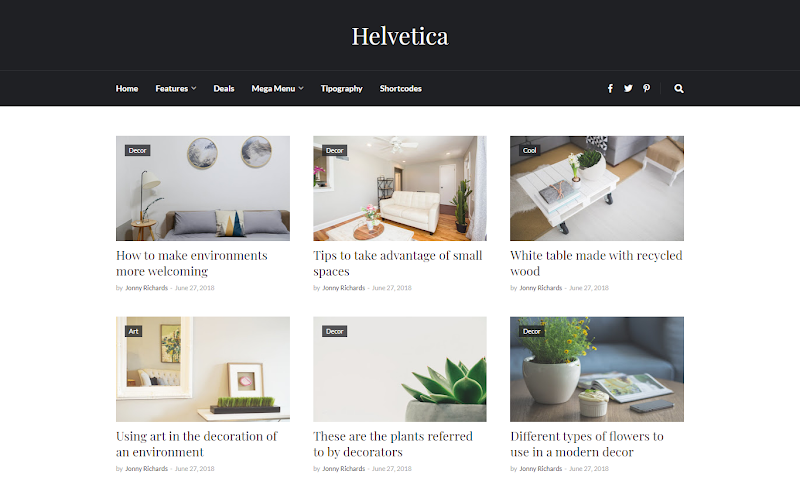800x481 pixels.
Task: Select the Cool tag on white table image
Action: point(529,150)
